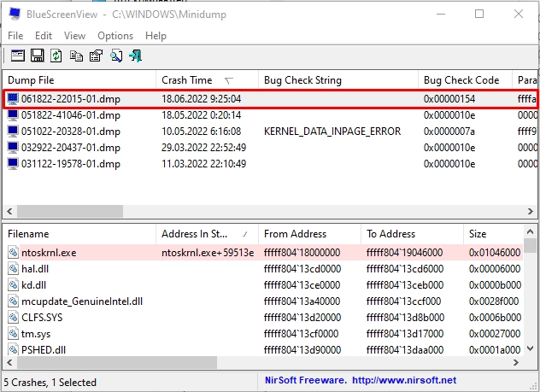Click the lower pane vertical scrollbar down arrow

(x=531, y=349)
